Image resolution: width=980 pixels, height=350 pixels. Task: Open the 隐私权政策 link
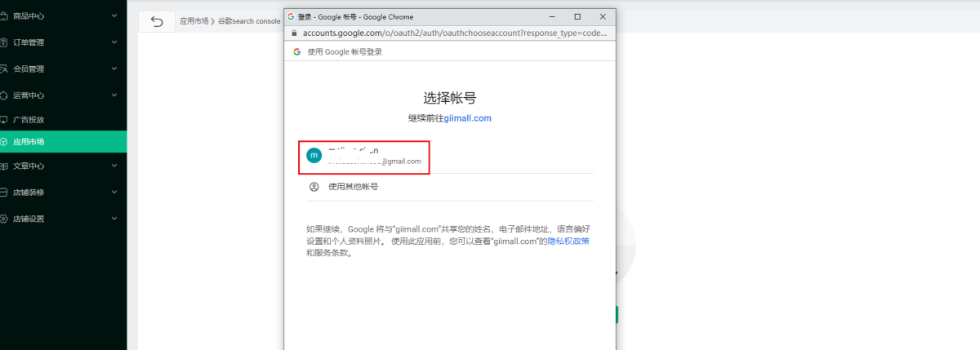point(568,241)
